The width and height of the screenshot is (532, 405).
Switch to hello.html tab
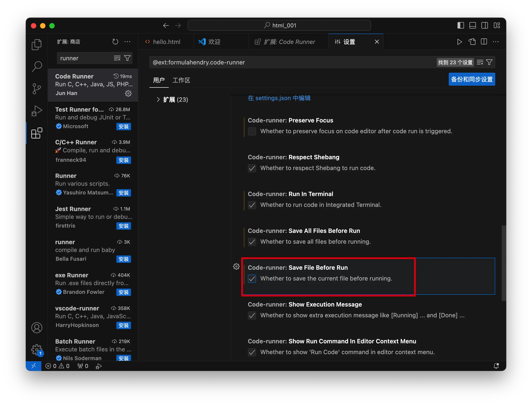click(166, 42)
